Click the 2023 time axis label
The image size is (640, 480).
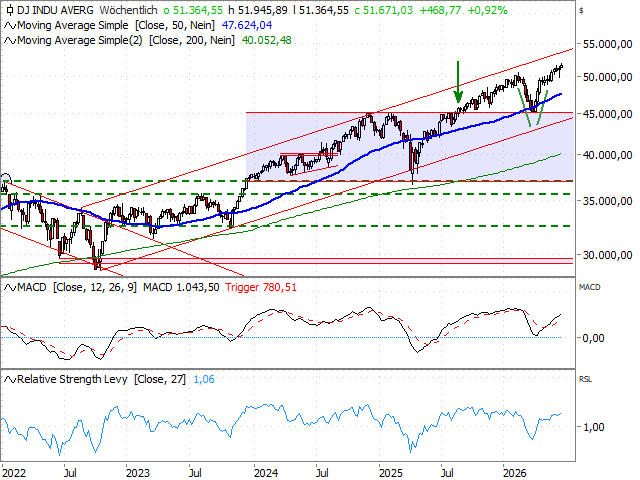[x=138, y=473]
